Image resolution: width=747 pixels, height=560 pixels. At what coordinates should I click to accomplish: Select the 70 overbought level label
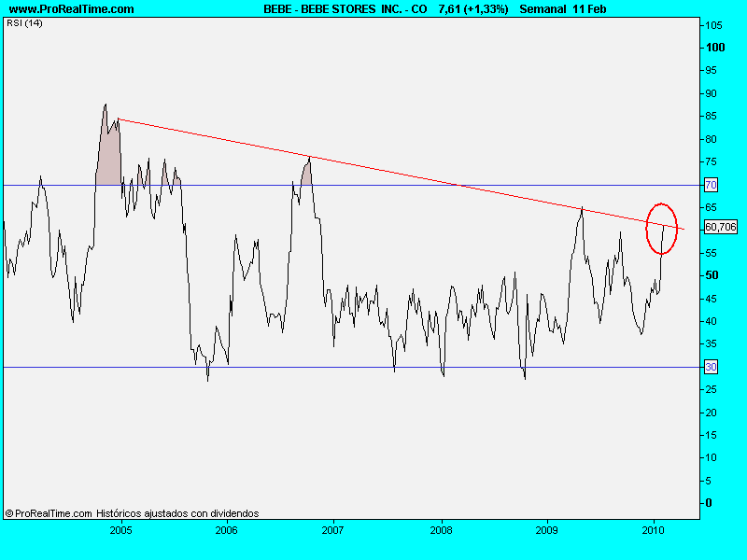[x=711, y=185]
